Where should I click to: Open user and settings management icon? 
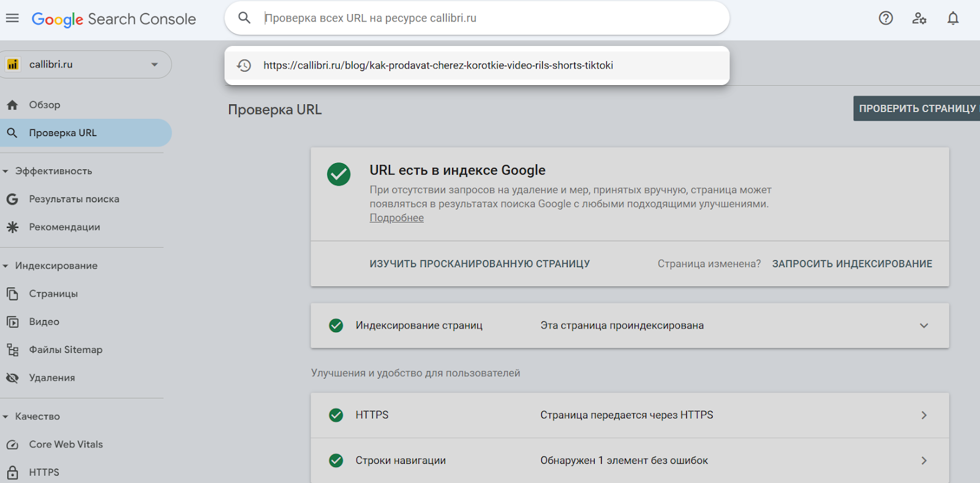click(x=919, y=18)
